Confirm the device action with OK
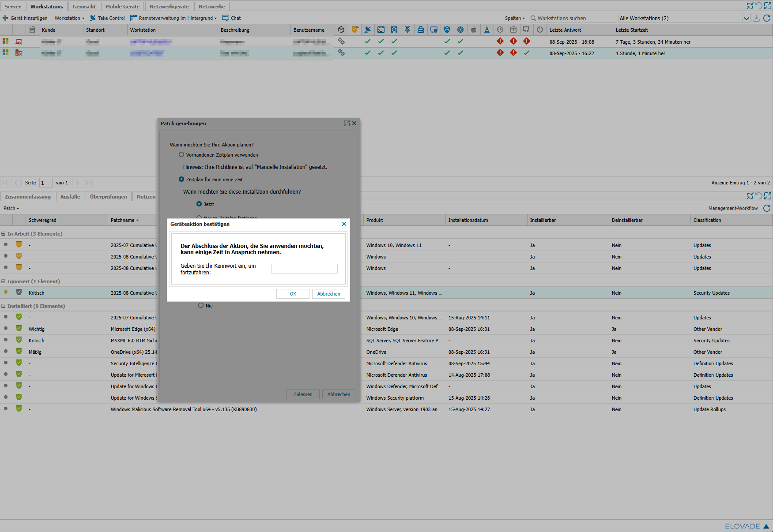Screen dimensions: 773x532 pyautogui.click(x=293, y=294)
